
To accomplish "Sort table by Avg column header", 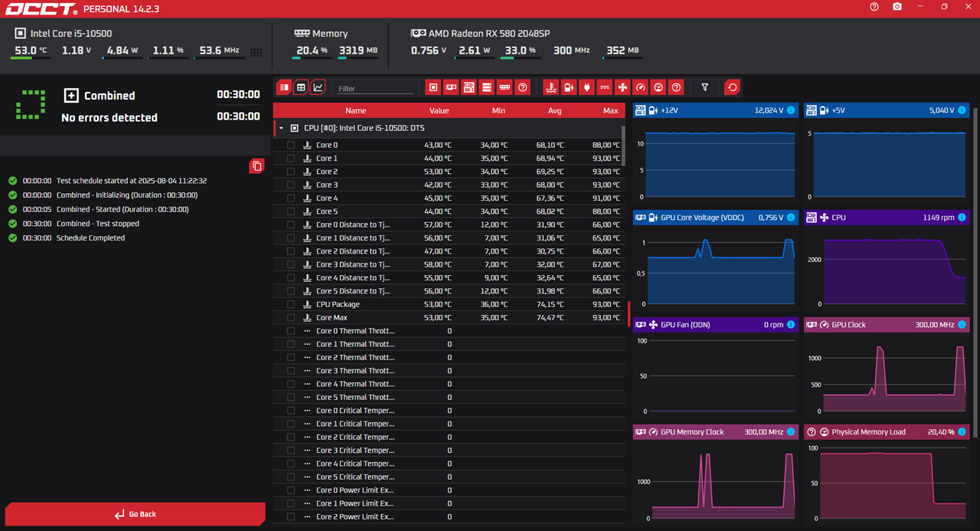I will [554, 110].
